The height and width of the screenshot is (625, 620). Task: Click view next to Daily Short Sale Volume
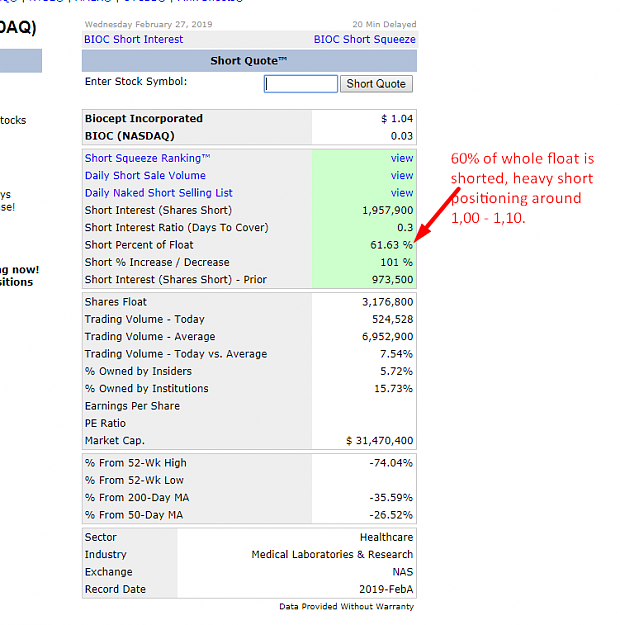402,176
